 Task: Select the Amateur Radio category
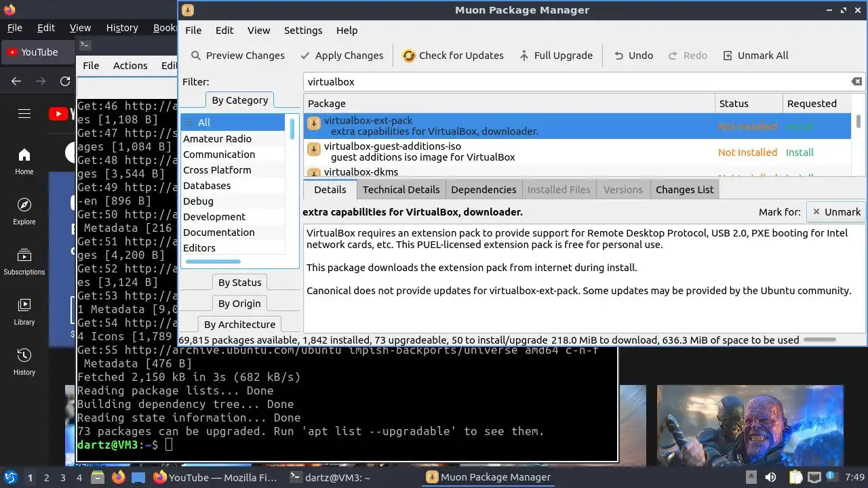click(233, 139)
